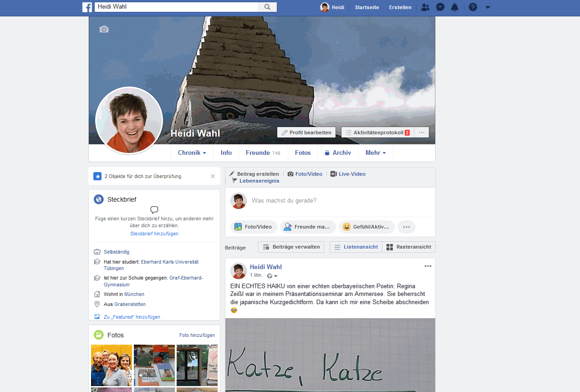This screenshot has width=580, height=392.
Task: Switch to Rasteransicht view
Action: tap(409, 247)
